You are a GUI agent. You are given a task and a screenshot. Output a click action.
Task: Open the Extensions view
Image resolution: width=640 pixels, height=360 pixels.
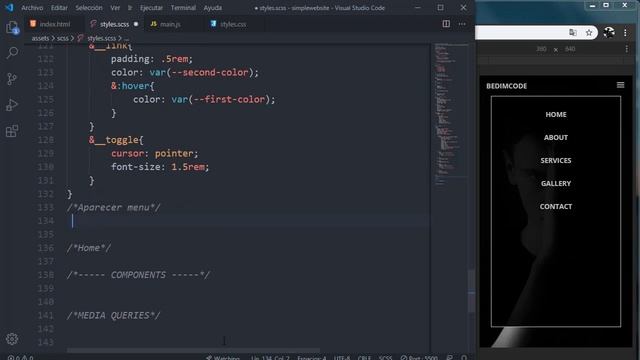[x=12, y=131]
